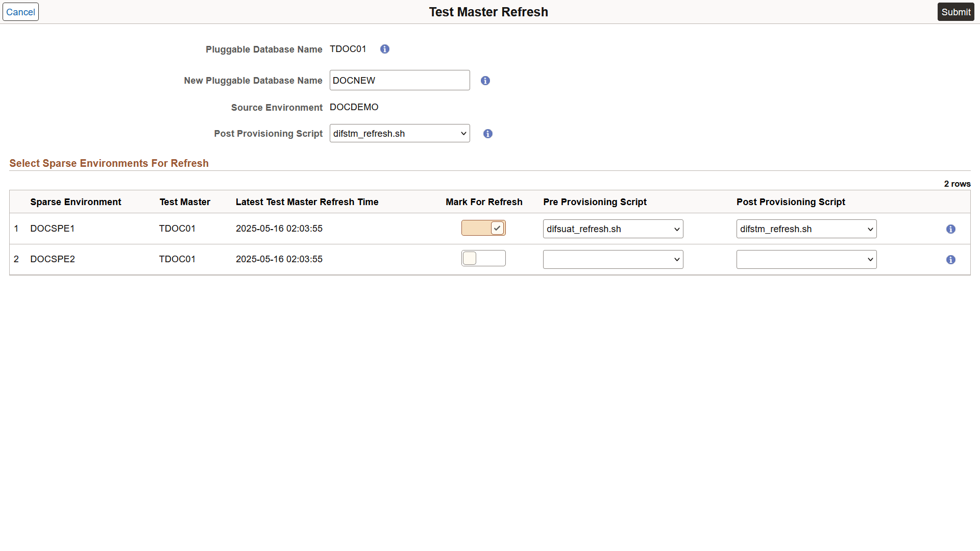The image size is (980, 551).
Task: Click the info icon beside Post Provisioning Script
Action: click(x=487, y=134)
